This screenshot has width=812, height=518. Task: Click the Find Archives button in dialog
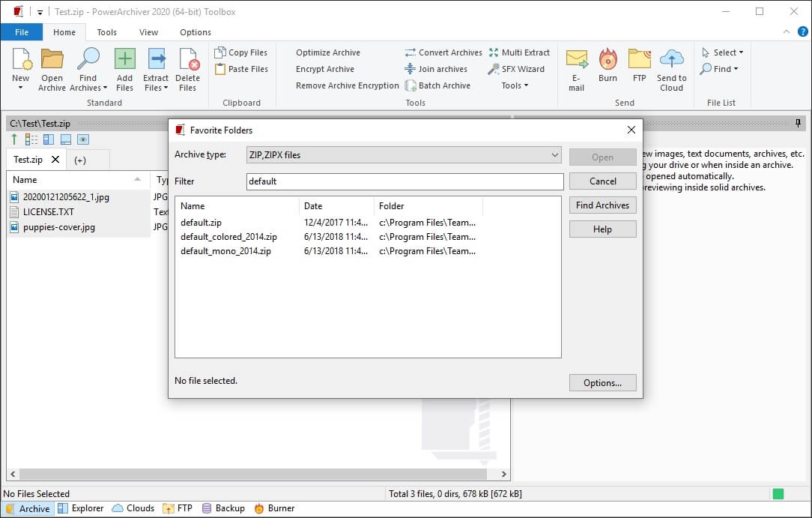(x=602, y=205)
